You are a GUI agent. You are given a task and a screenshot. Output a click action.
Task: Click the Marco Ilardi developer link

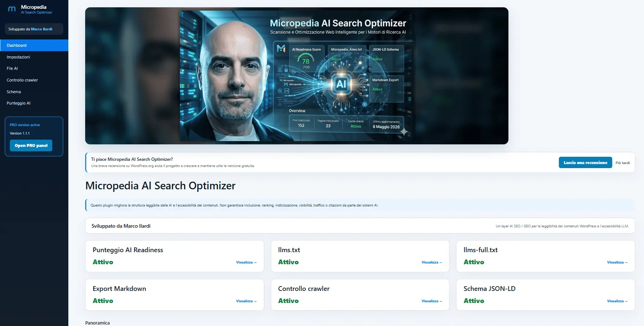[x=41, y=29]
